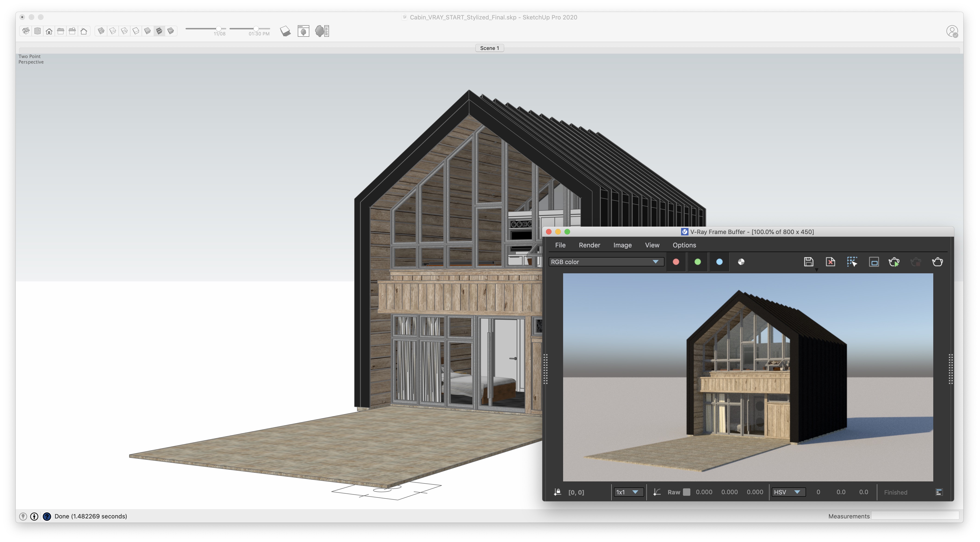Click the Iso view house icon
This screenshot has width=980, height=542.
pyautogui.click(x=26, y=31)
